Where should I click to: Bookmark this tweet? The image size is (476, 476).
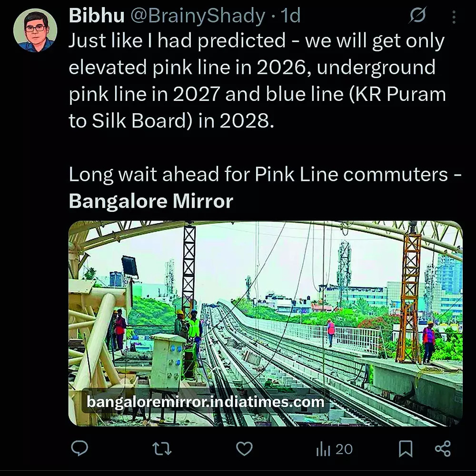click(x=406, y=449)
